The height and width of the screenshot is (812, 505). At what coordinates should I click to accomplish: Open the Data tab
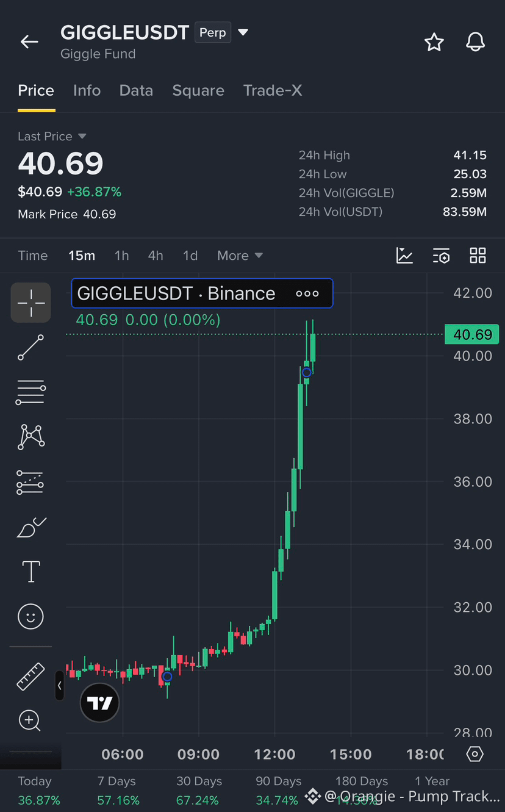click(136, 90)
